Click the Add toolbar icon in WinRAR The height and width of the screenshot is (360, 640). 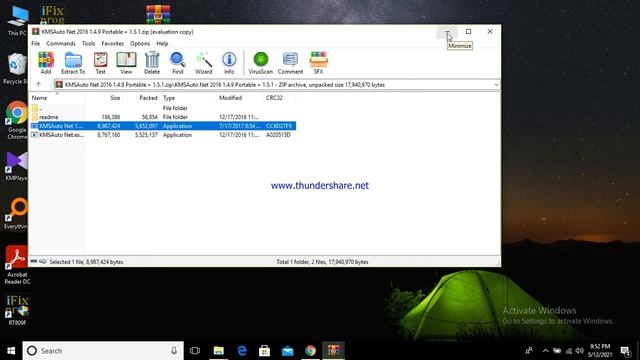tap(46, 63)
